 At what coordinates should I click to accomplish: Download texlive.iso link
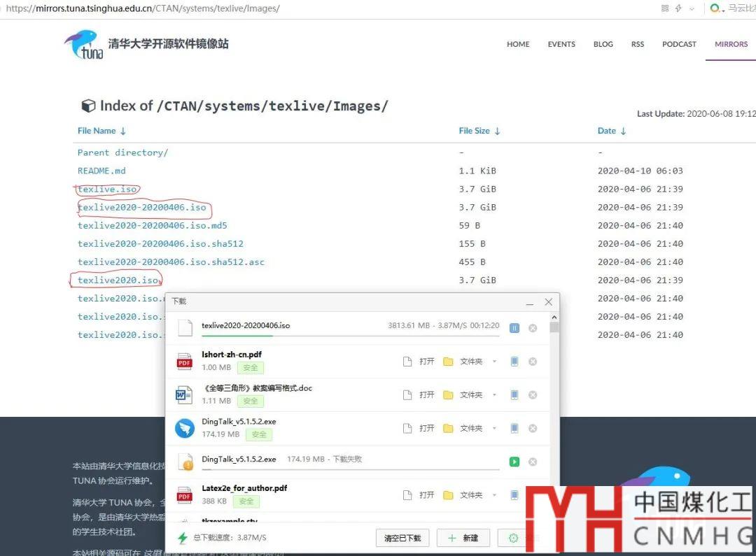tap(107, 189)
